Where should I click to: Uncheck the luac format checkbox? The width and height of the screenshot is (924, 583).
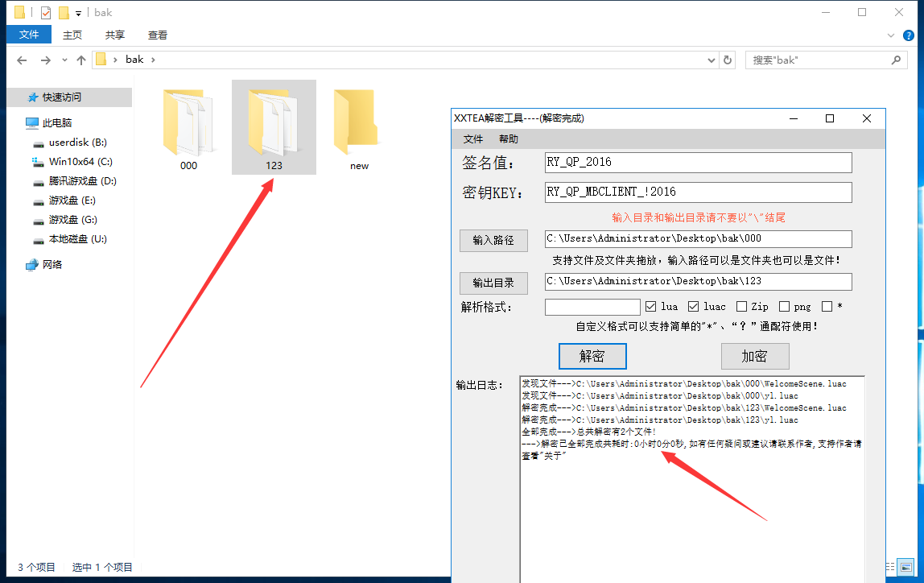[x=694, y=307]
